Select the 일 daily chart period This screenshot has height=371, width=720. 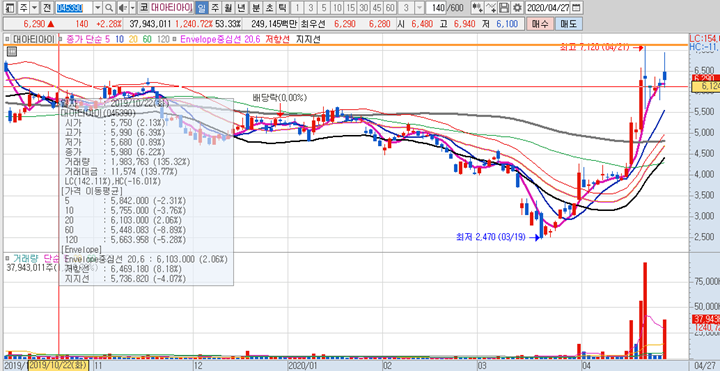click(202, 8)
